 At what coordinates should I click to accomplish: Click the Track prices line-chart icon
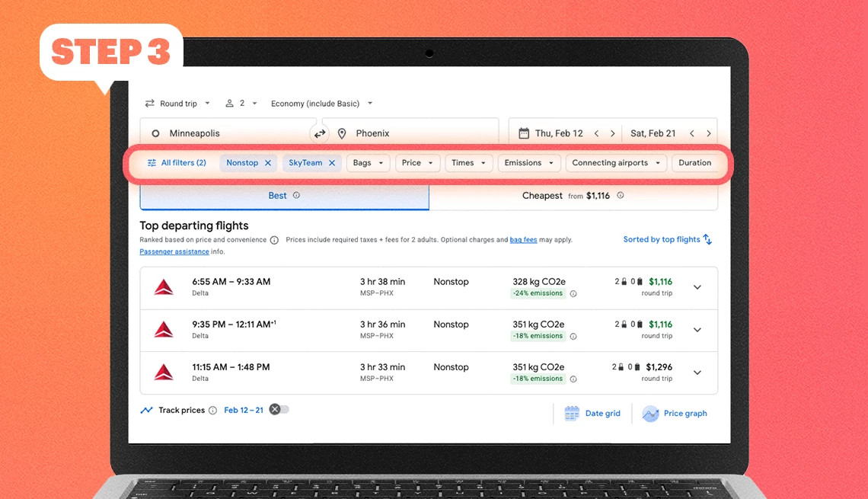click(146, 410)
